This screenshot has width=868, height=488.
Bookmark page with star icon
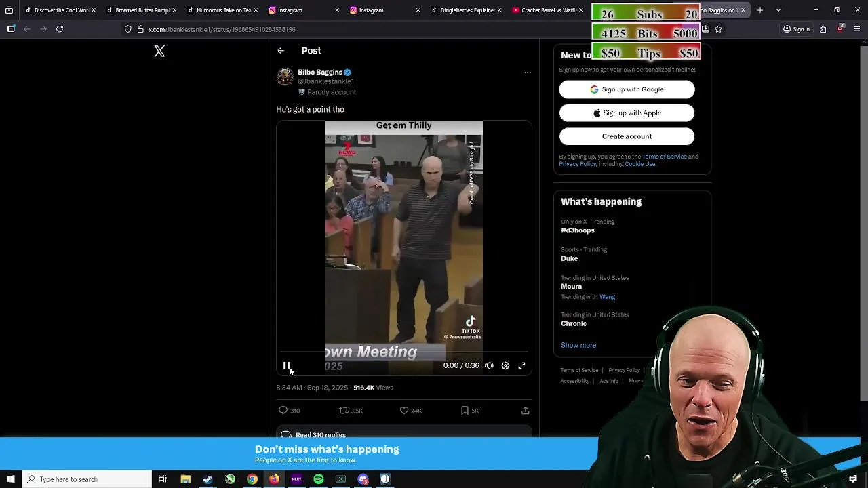718,29
